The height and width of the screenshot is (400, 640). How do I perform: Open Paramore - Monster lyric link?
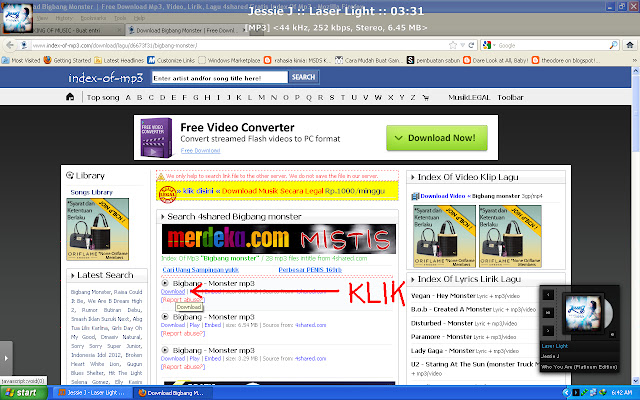pos(442,337)
